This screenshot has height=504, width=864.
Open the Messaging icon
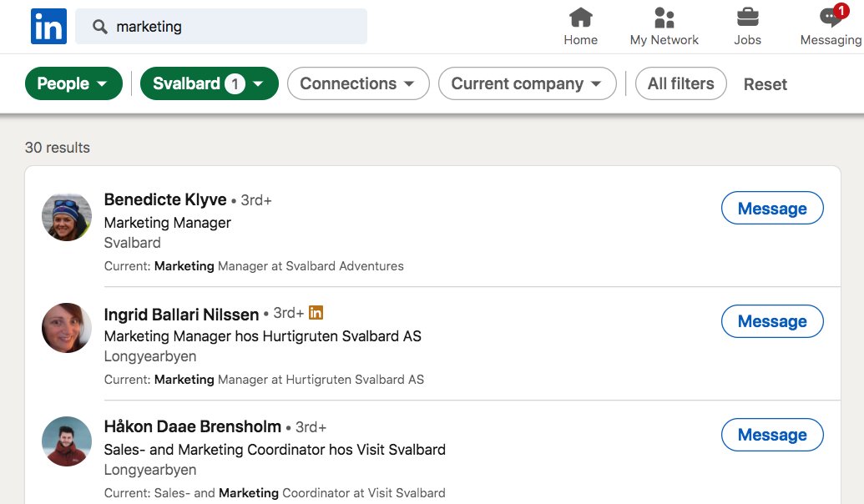(830, 18)
